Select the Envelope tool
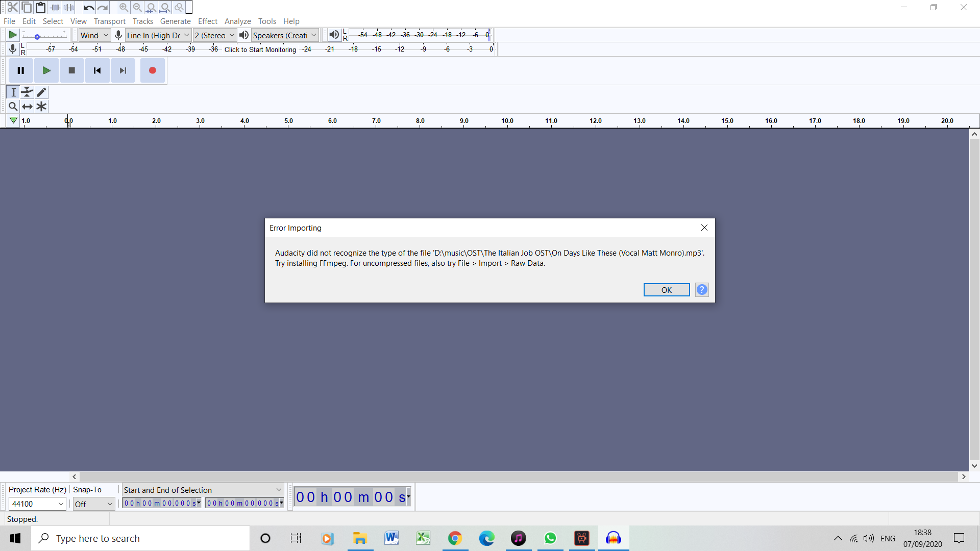 click(27, 92)
